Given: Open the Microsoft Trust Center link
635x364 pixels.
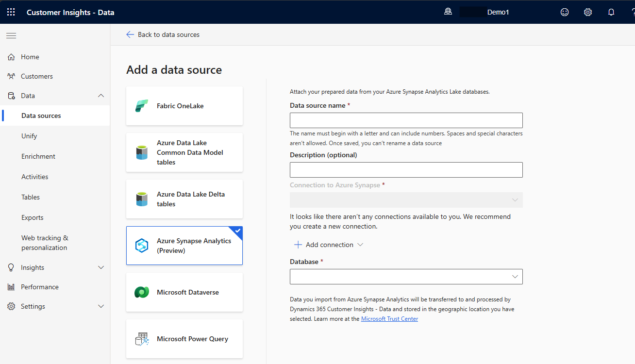Looking at the screenshot, I should [x=389, y=319].
